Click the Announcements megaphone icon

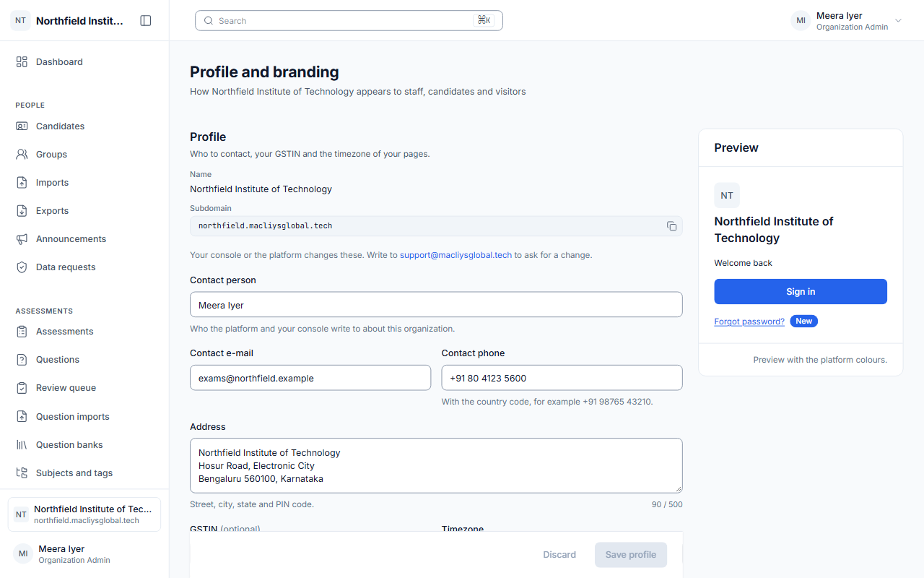[x=22, y=239]
